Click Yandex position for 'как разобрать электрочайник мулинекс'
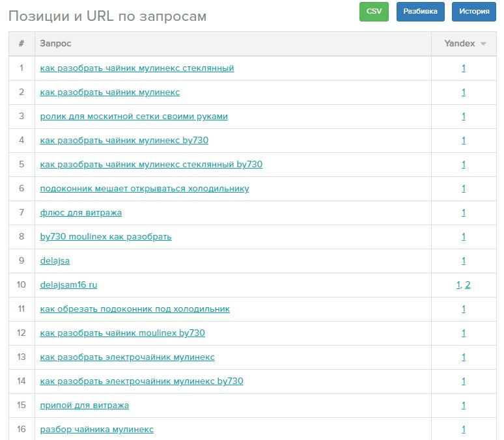 pos(464,357)
